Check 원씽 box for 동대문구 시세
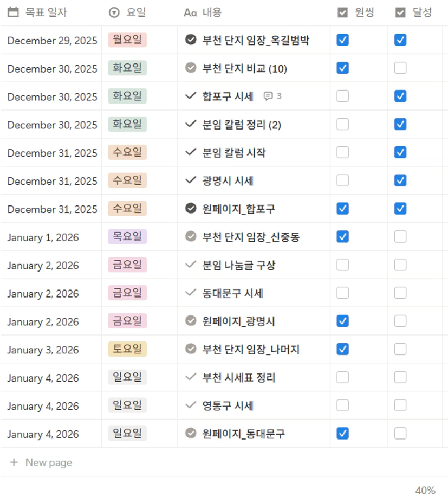Viewport: 448px width, 503px height. pyautogui.click(x=342, y=293)
